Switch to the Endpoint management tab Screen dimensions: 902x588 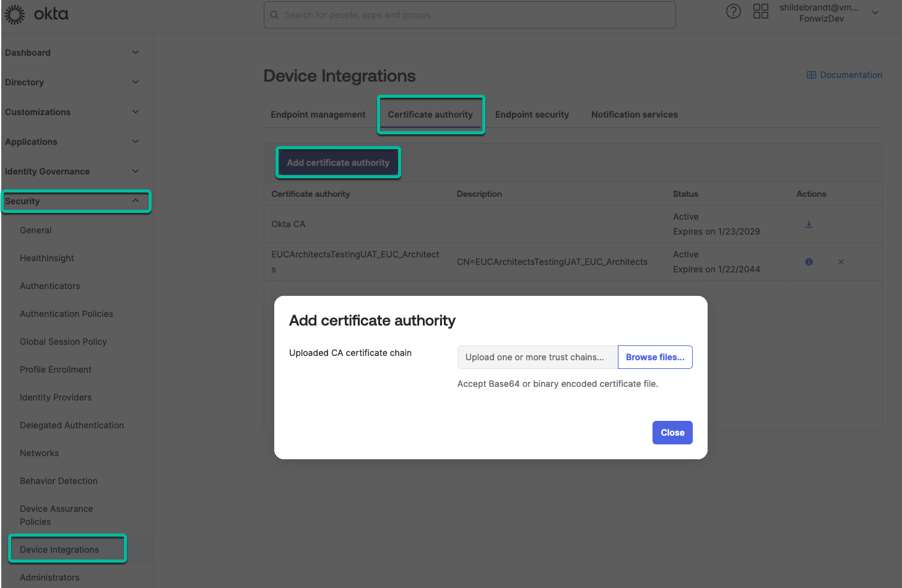318,114
